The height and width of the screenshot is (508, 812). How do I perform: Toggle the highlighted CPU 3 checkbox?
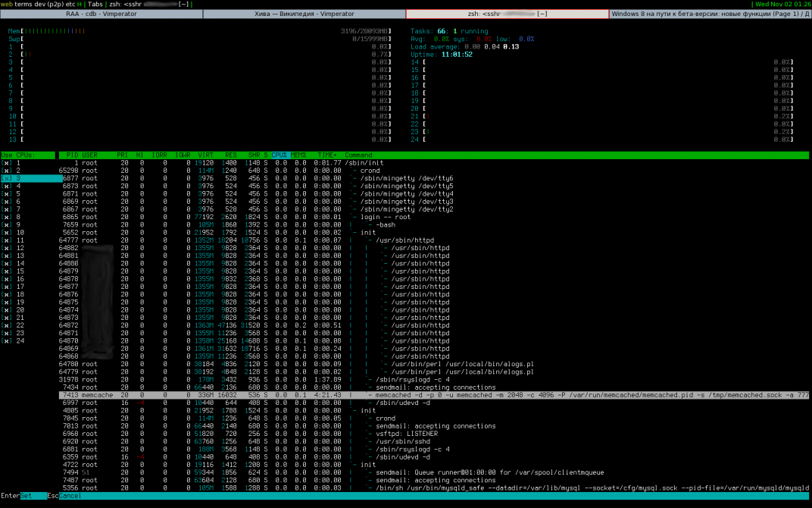tap(7, 178)
